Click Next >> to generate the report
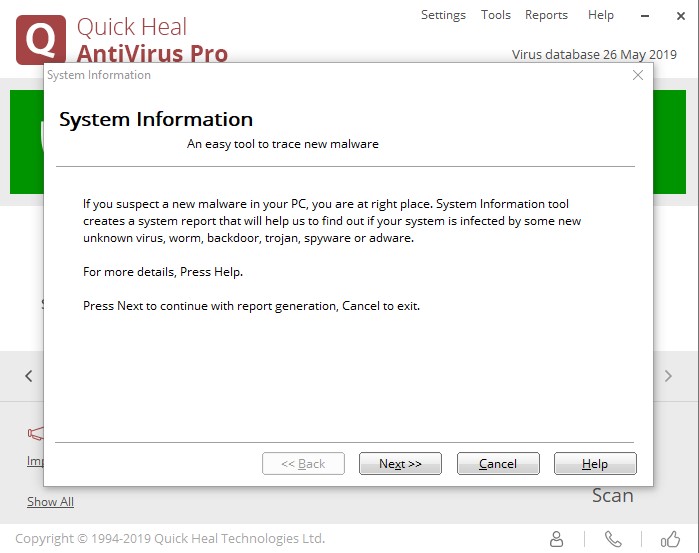 (400, 463)
